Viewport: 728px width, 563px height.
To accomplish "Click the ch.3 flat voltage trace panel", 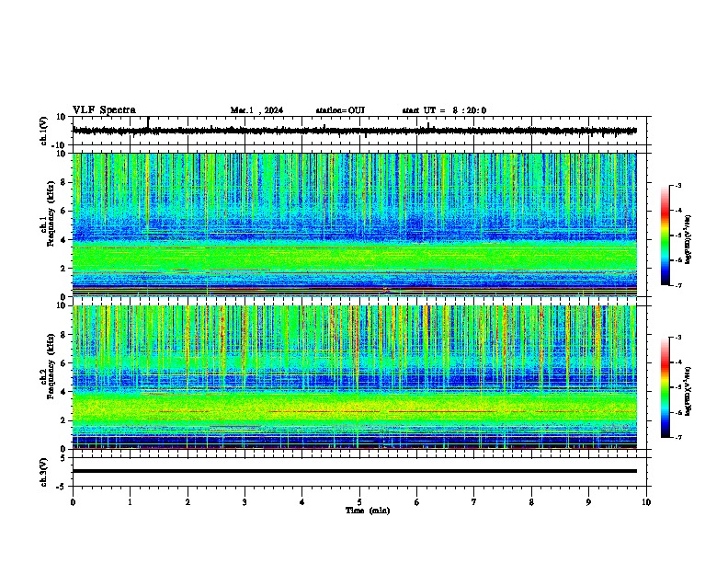I will click(x=358, y=472).
